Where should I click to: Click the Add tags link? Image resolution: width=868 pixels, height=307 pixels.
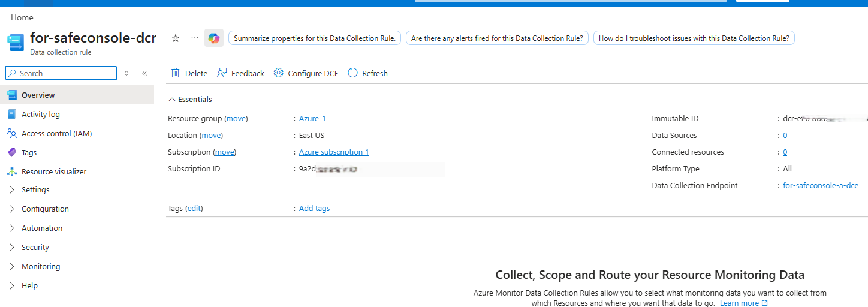[314, 208]
